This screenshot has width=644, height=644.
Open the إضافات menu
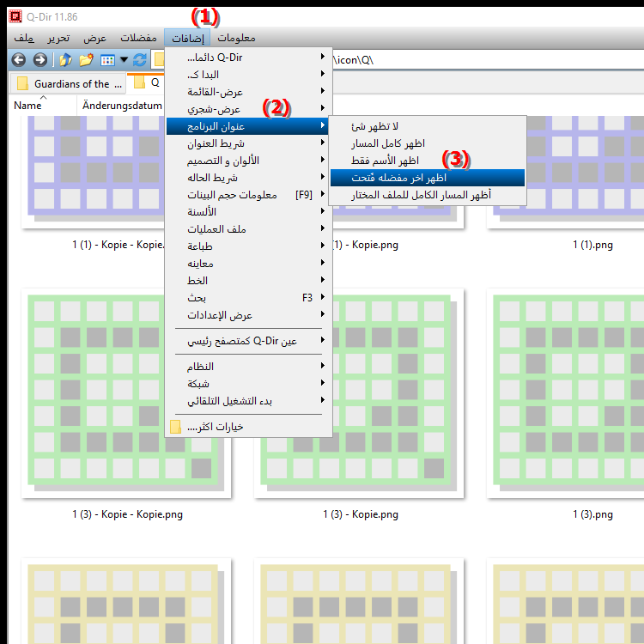coord(187,38)
